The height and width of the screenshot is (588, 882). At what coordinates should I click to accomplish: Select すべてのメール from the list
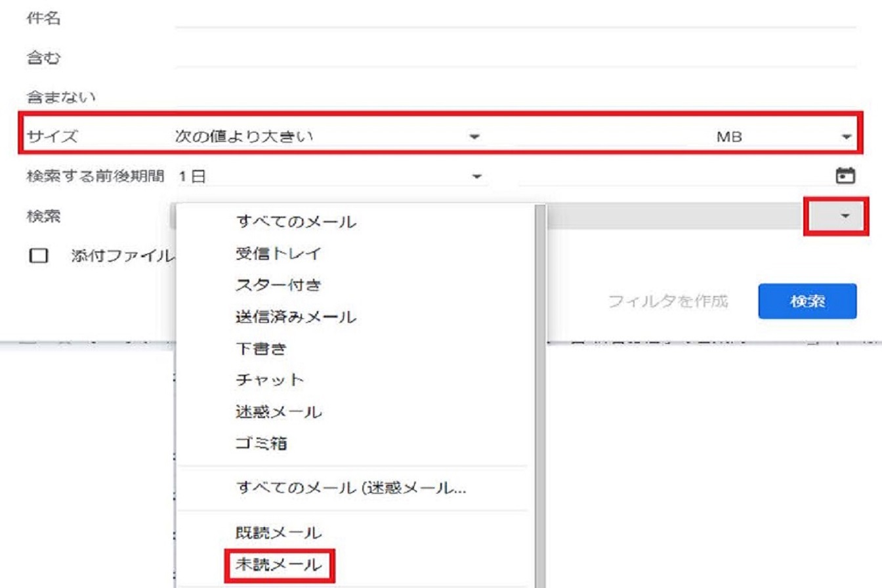pyautogui.click(x=295, y=222)
